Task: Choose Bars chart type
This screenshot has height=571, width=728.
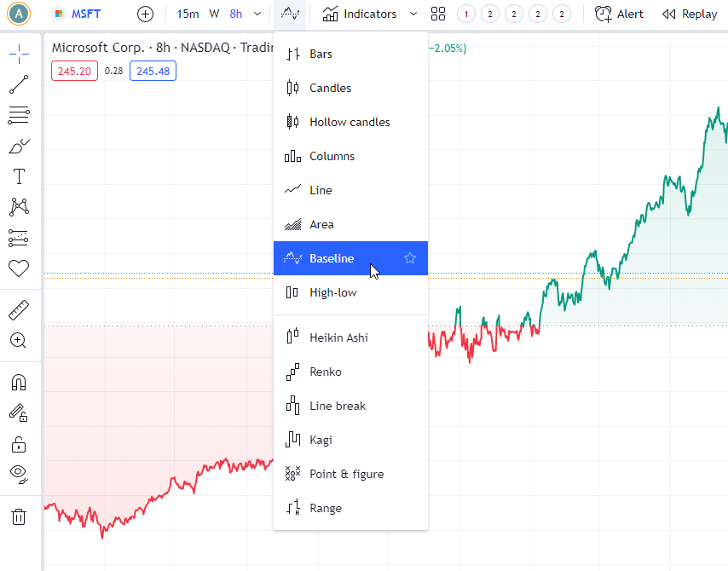Action: 350,54
